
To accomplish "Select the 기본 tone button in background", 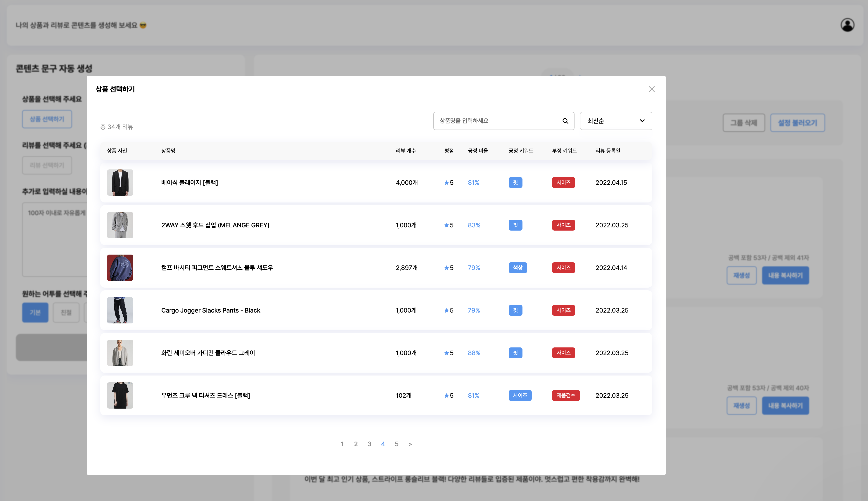I will pyautogui.click(x=35, y=312).
